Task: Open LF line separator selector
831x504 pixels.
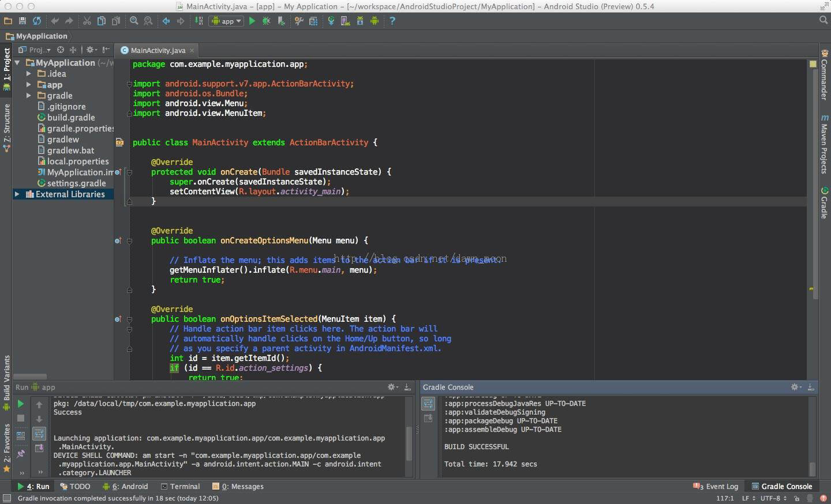Action: [748, 498]
